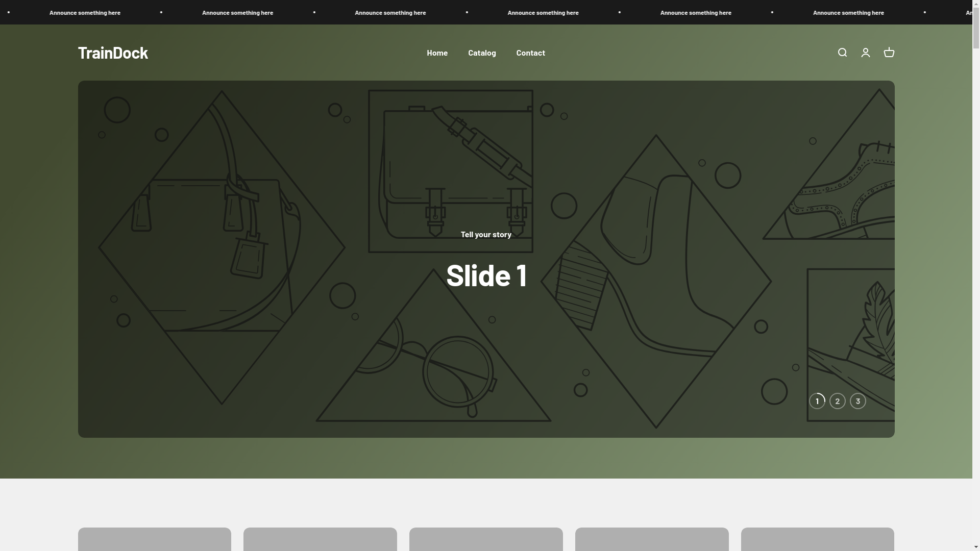Select slideshow page 1 indicator
The image size is (980, 551).
817,401
